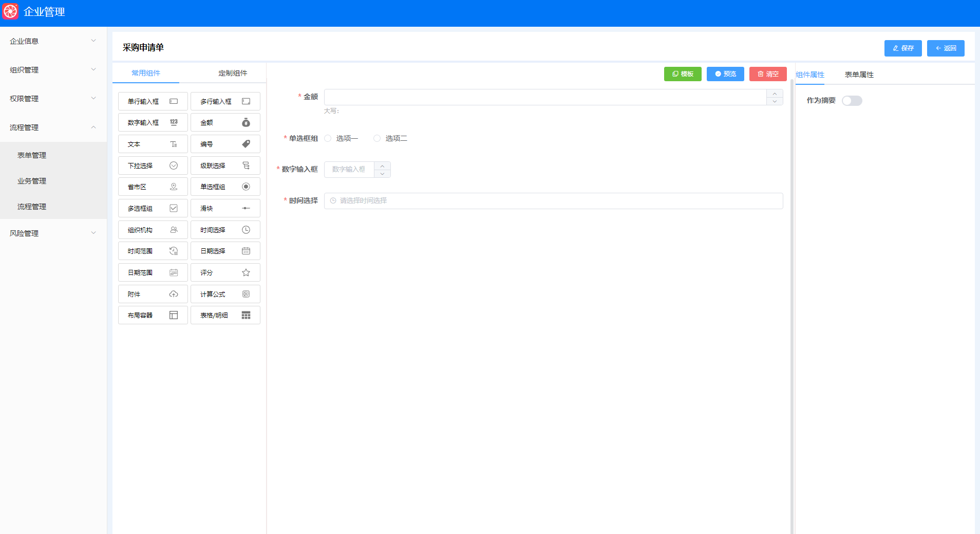This screenshot has height=534, width=980.
Task: Add the 布局容器 layout container component
Action: click(x=153, y=315)
